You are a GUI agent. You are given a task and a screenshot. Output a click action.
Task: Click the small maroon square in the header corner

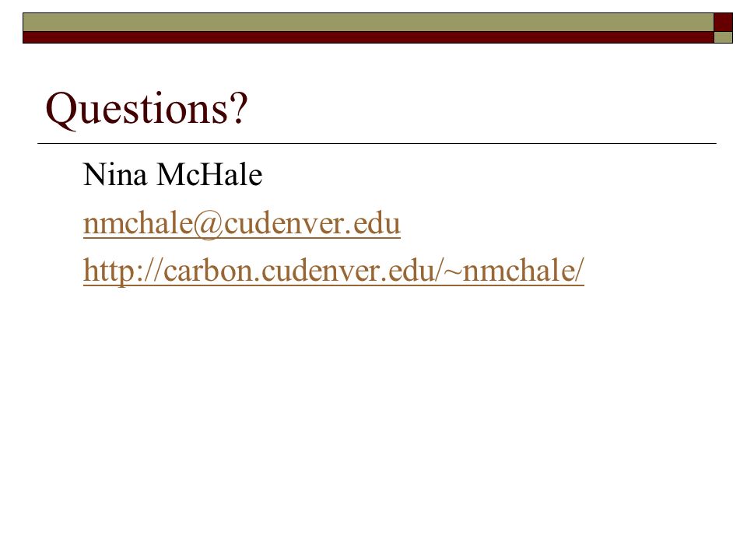tap(723, 23)
